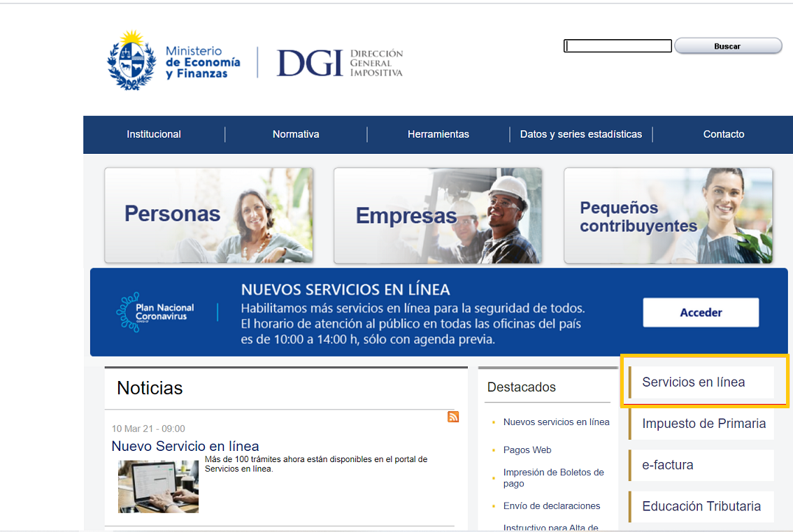Open Impresión de Boletos de pago link
The width and height of the screenshot is (793, 532).
coord(553,478)
